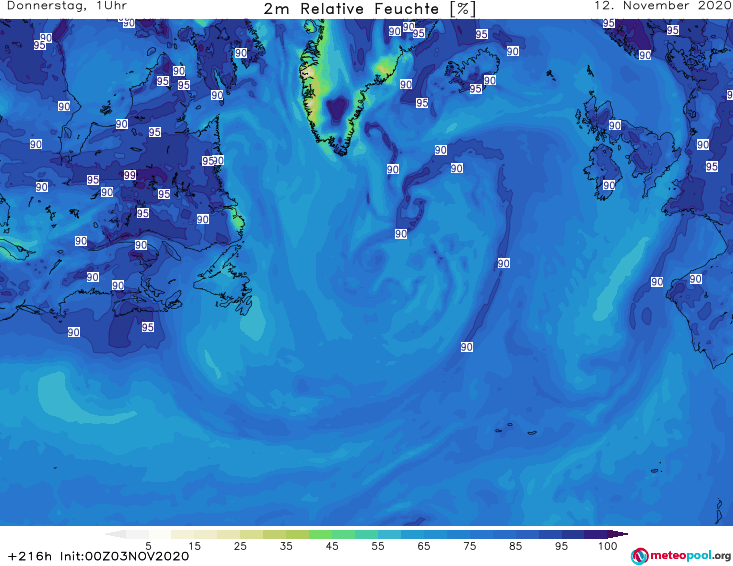Click the dark humid patch inside Greenland
733x566 pixels.
coord(337,108)
